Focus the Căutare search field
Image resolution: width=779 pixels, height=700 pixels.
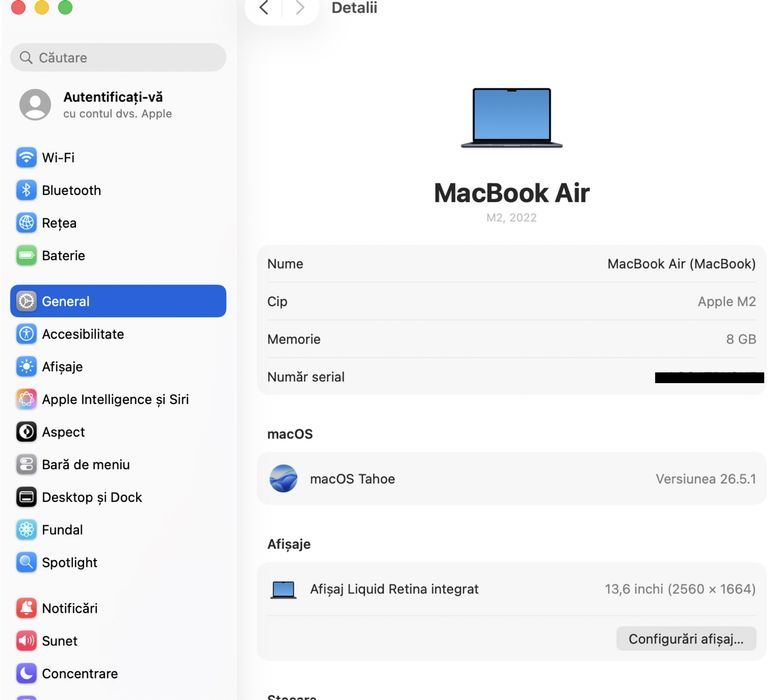pos(118,58)
